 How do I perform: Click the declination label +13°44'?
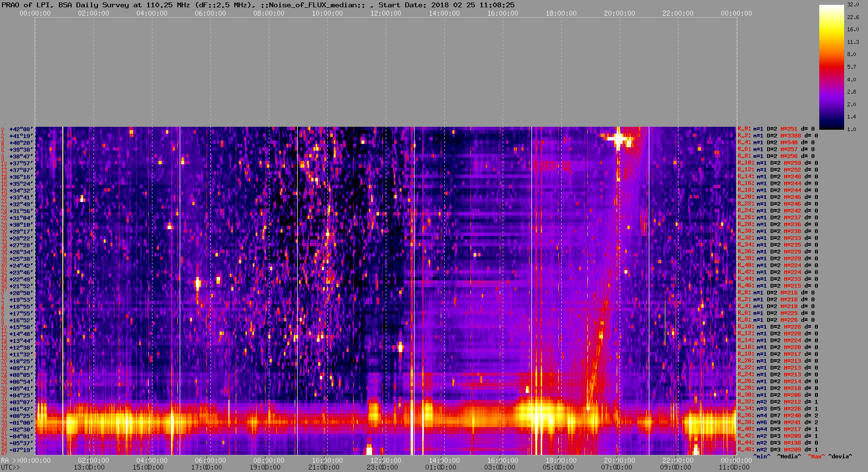click(x=21, y=341)
